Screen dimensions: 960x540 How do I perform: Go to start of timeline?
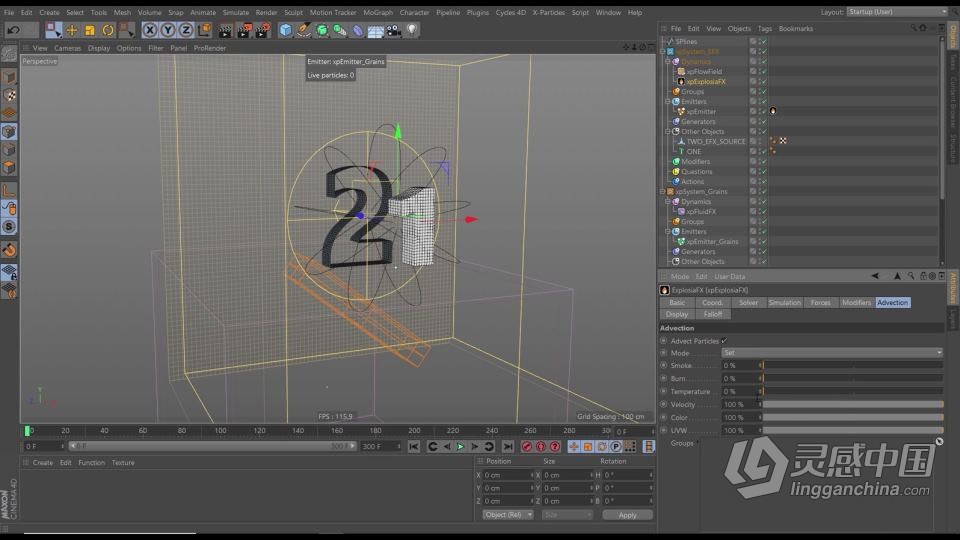tap(414, 446)
